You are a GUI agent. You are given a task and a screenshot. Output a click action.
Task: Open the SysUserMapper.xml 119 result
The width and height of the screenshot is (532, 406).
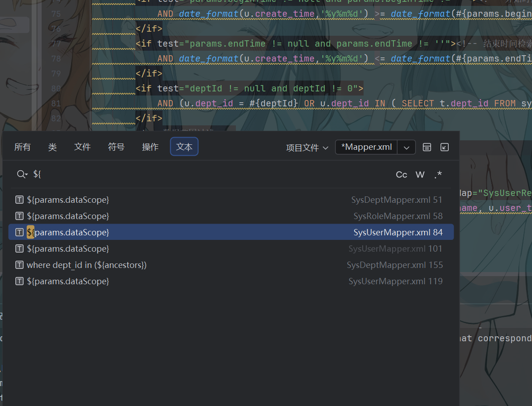231,281
